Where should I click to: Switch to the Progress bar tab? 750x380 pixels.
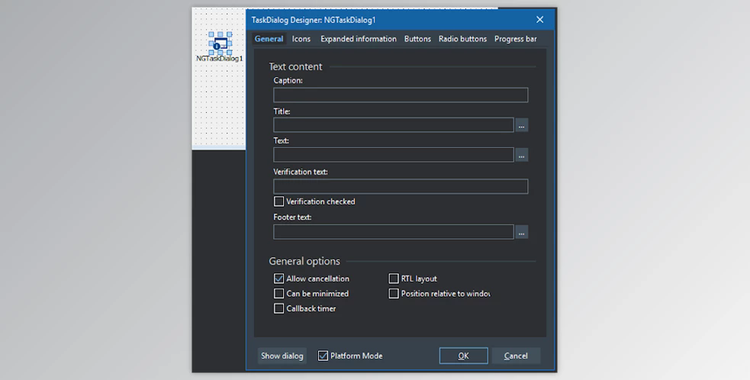pos(516,39)
